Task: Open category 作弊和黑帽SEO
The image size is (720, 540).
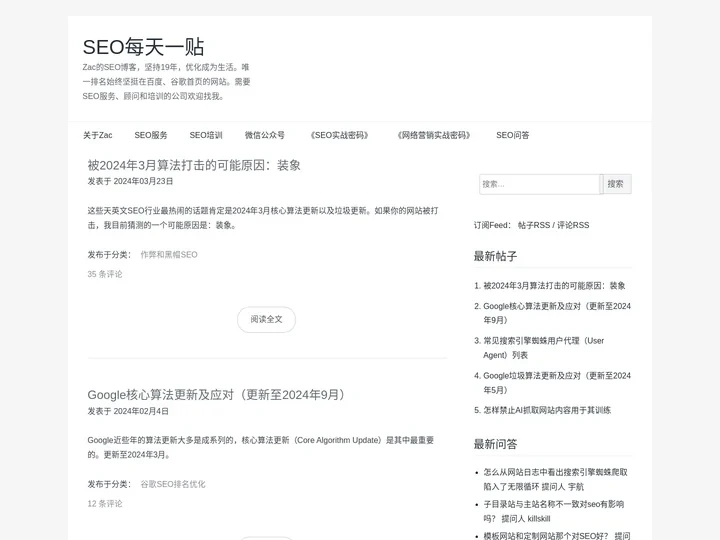Action: coord(169,254)
